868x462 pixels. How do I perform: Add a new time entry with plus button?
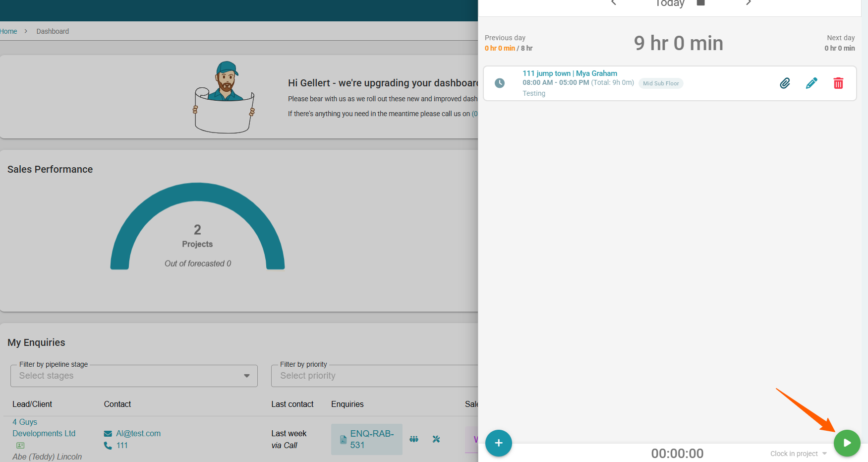(498, 443)
